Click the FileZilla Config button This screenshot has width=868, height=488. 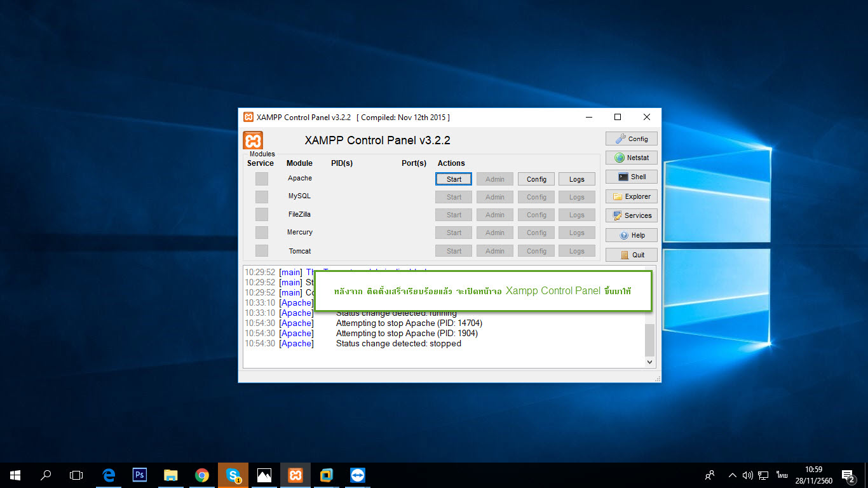[x=536, y=215]
